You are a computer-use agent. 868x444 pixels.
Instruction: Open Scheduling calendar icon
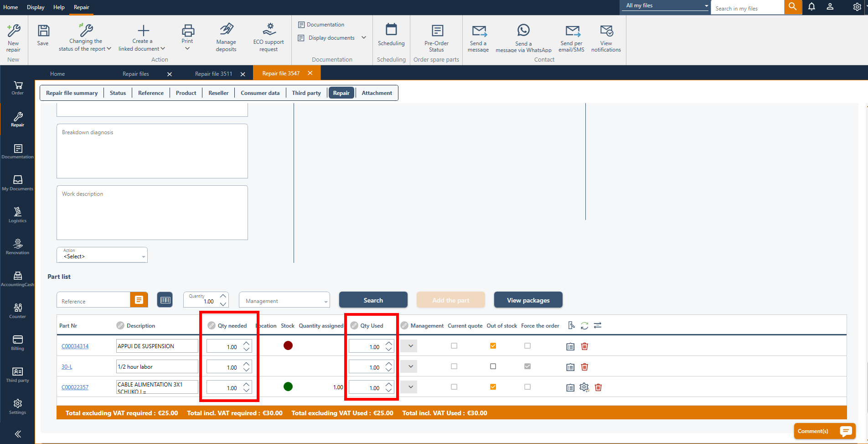click(391, 30)
